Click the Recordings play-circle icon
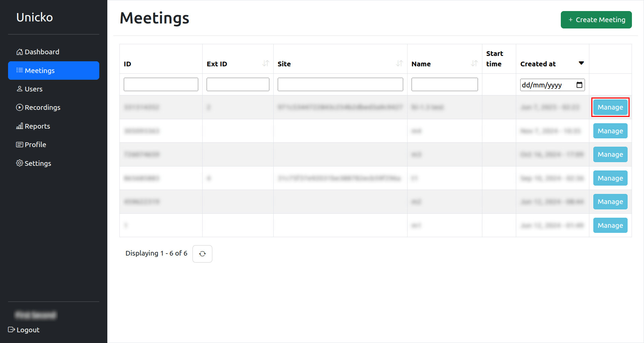 (x=20, y=108)
